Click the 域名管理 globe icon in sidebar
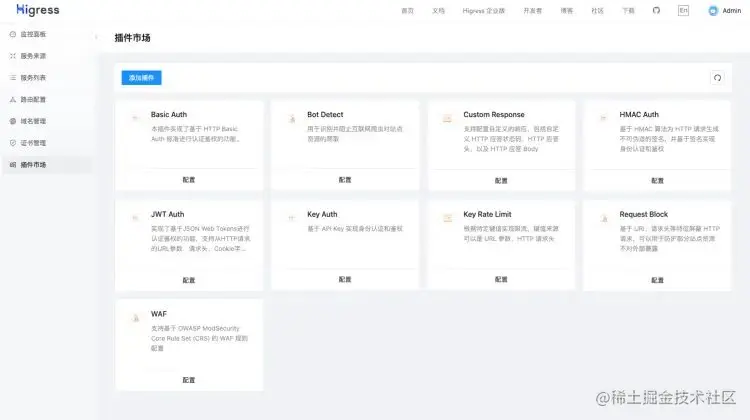This screenshot has width=750, height=420. click(x=13, y=121)
